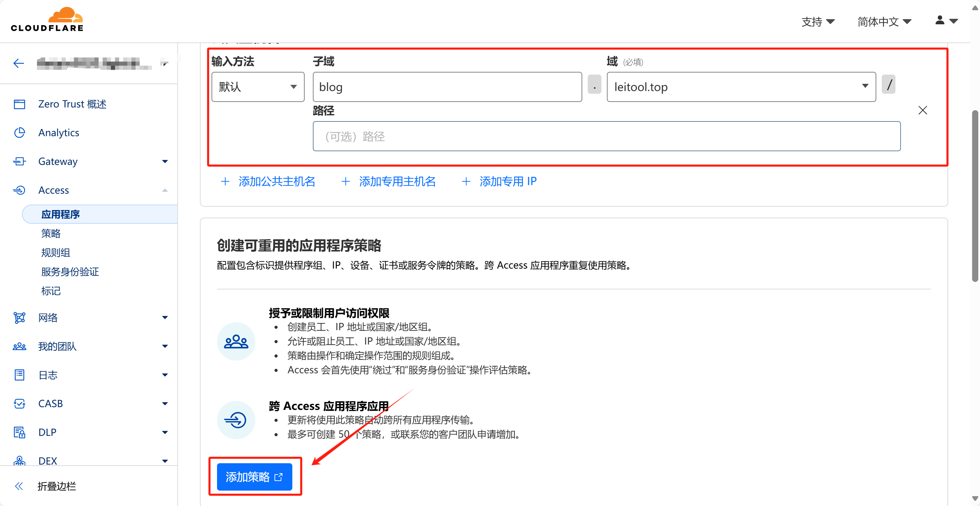
Task: Expand the DEX menu section
Action: click(x=165, y=461)
